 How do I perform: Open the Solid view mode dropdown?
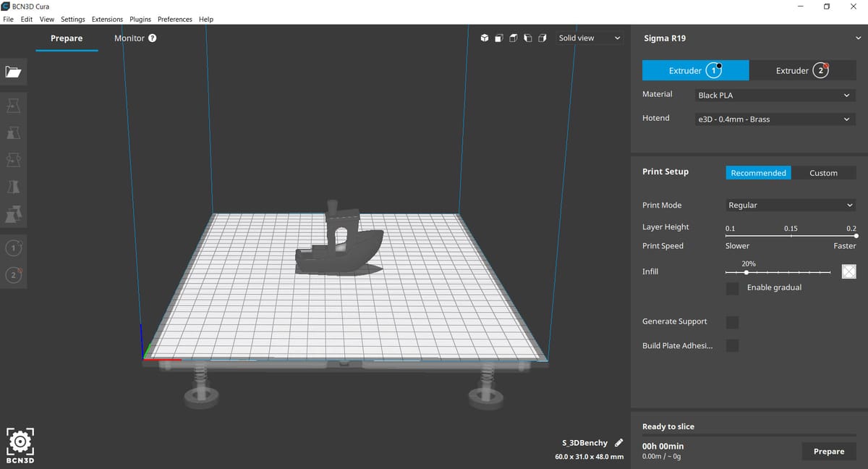click(589, 38)
